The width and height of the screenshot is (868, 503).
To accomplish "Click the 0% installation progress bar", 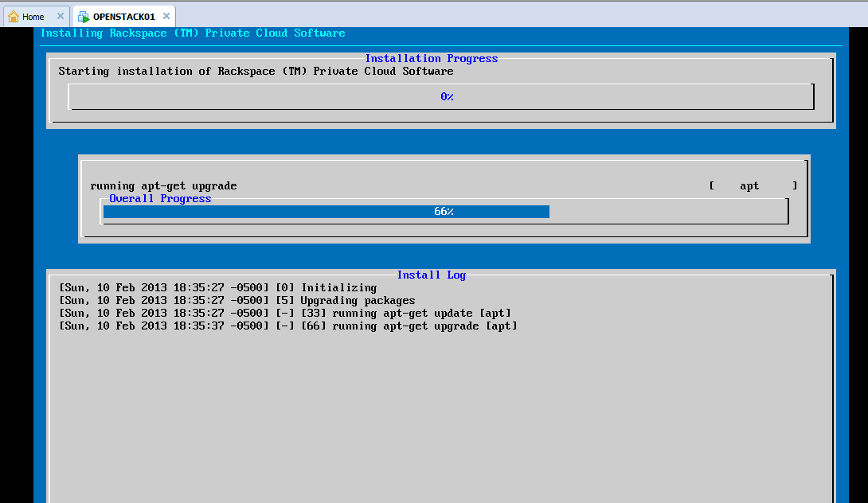I will (x=440, y=96).
